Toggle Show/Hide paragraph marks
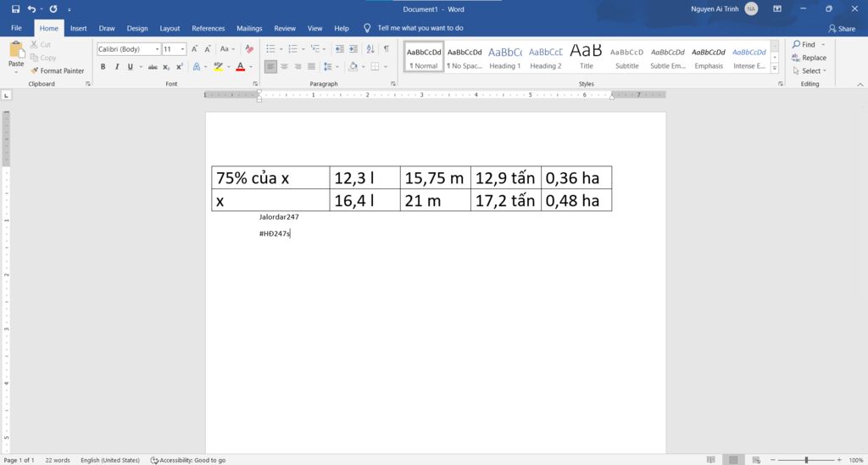 point(387,49)
